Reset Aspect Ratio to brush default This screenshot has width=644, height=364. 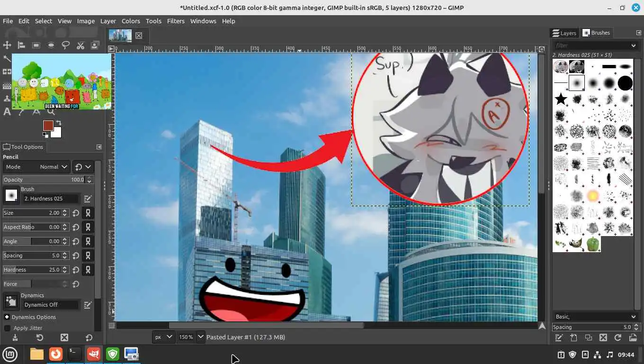point(76,227)
